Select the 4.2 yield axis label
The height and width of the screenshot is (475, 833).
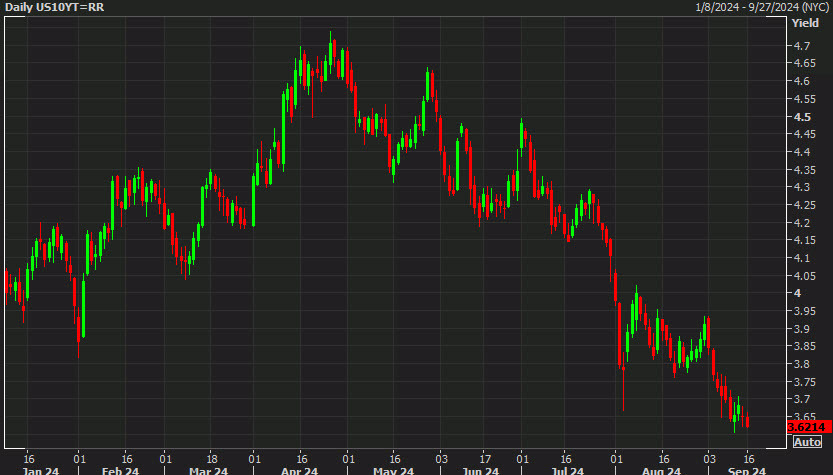click(802, 223)
